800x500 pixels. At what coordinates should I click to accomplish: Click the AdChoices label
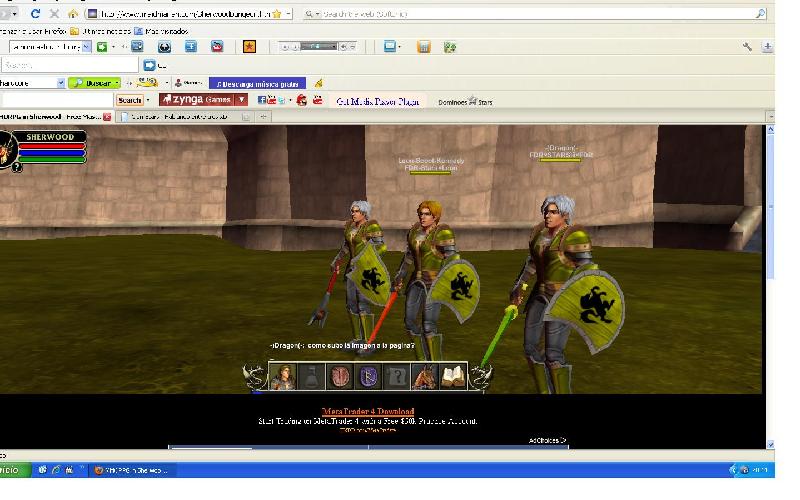click(x=547, y=440)
